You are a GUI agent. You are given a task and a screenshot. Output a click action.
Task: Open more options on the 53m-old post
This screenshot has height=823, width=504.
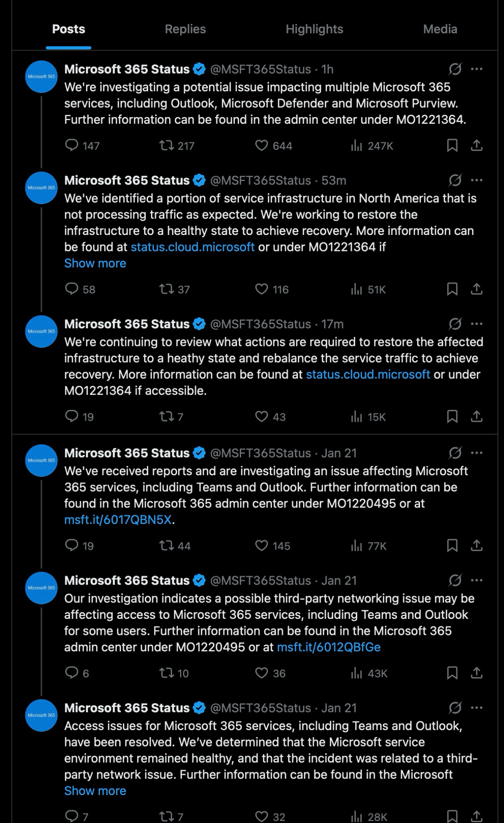point(476,180)
